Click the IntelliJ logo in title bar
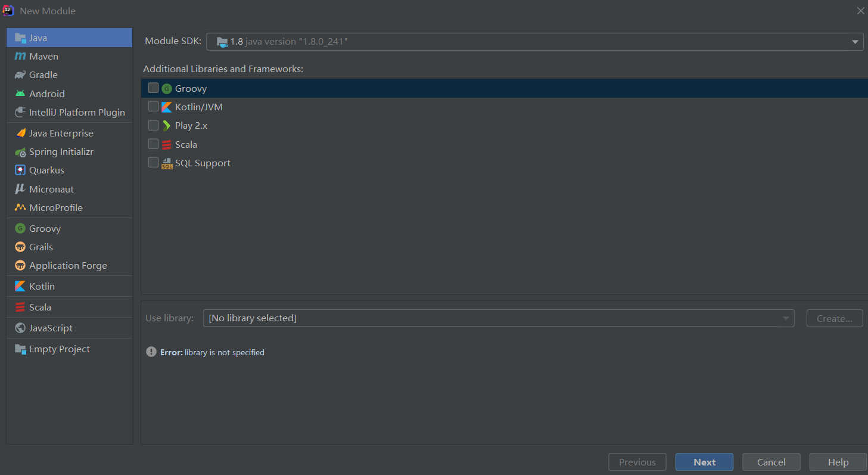Screen dimensions: 868x475 point(8,11)
